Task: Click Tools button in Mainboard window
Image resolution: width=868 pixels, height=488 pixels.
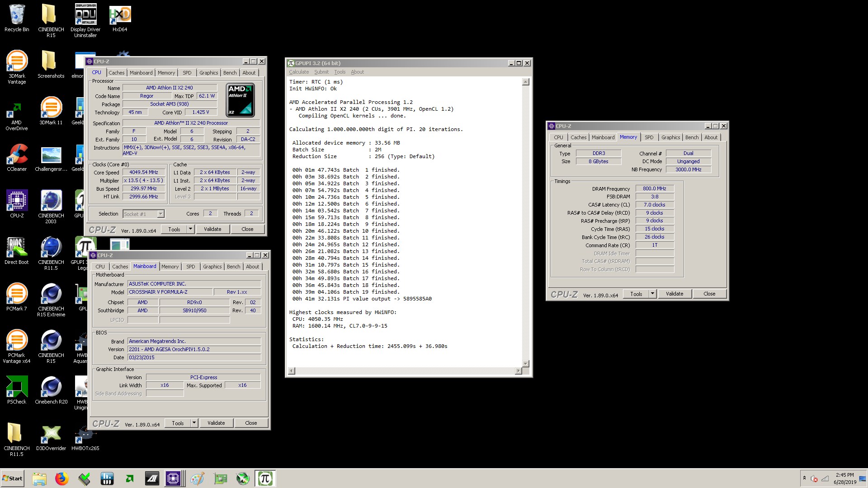Action: [178, 423]
